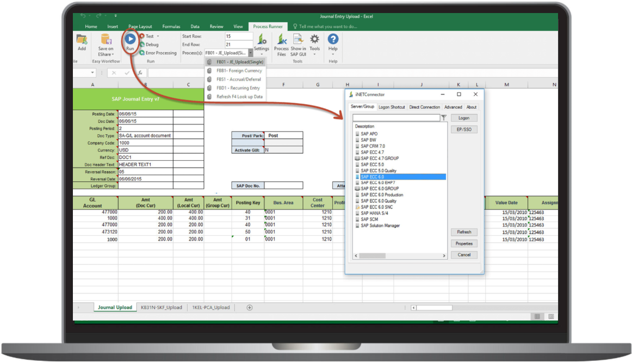Click the Tell me what you want field
Screen dimensions: 632x364
pyautogui.click(x=327, y=27)
